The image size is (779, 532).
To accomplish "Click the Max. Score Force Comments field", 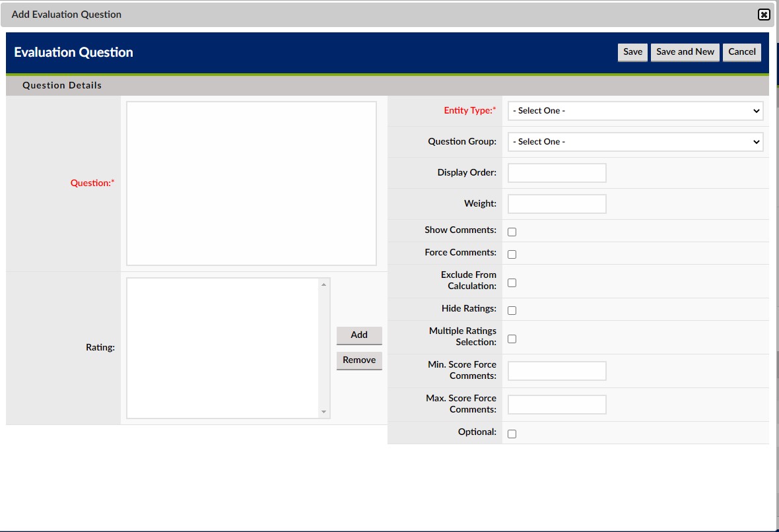I will (x=556, y=404).
